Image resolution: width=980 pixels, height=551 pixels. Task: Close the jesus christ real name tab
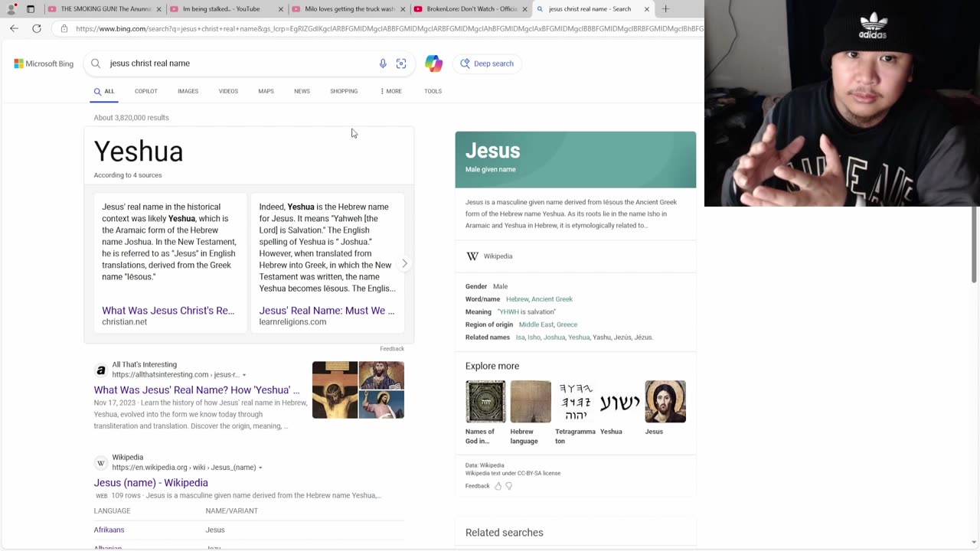pyautogui.click(x=646, y=9)
